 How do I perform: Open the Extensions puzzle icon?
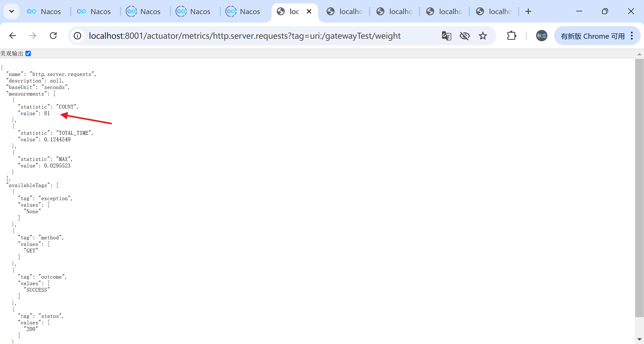point(511,36)
